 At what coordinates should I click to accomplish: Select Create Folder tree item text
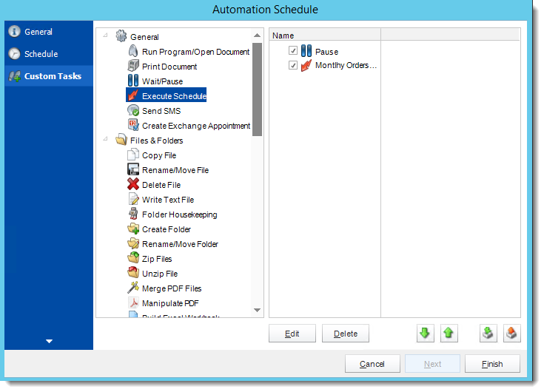(167, 229)
